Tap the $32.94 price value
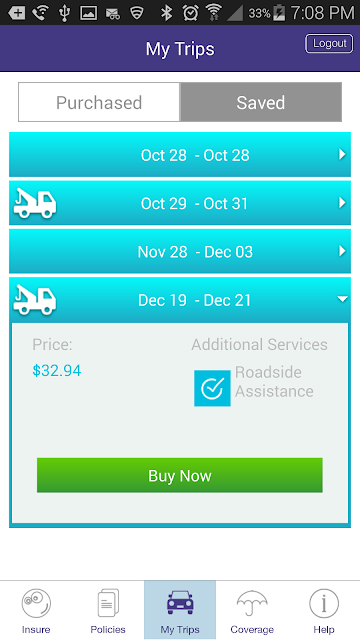 (57, 371)
